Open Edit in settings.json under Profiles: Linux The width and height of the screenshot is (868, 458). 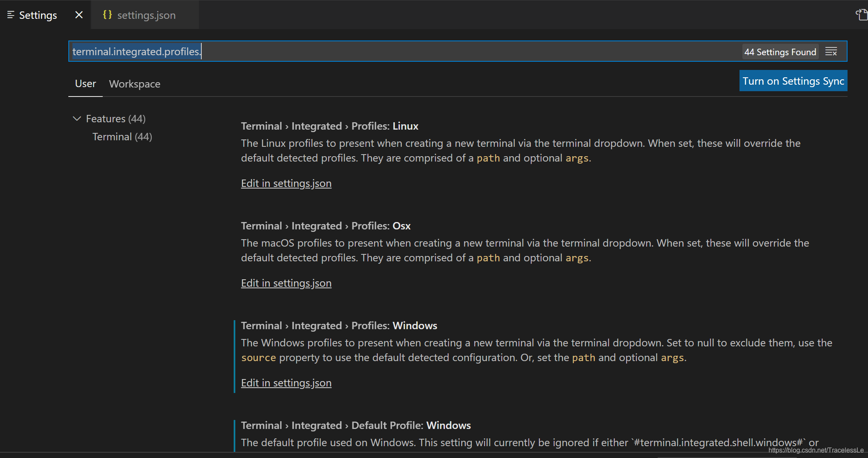[286, 183]
